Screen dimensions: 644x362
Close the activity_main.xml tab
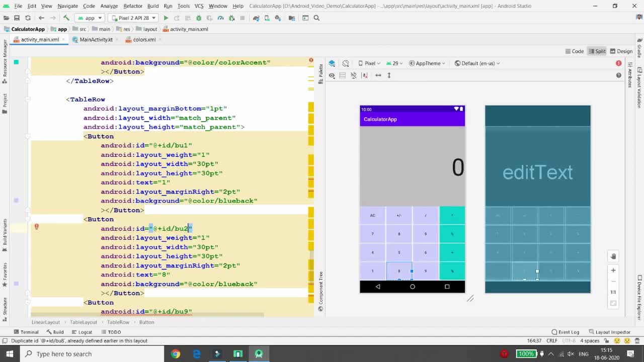coord(63,40)
